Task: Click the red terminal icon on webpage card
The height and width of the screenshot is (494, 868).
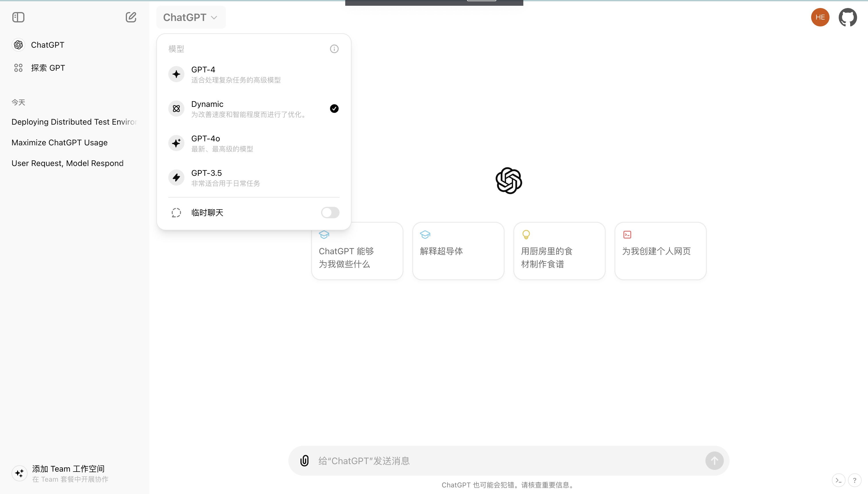Action: (627, 234)
